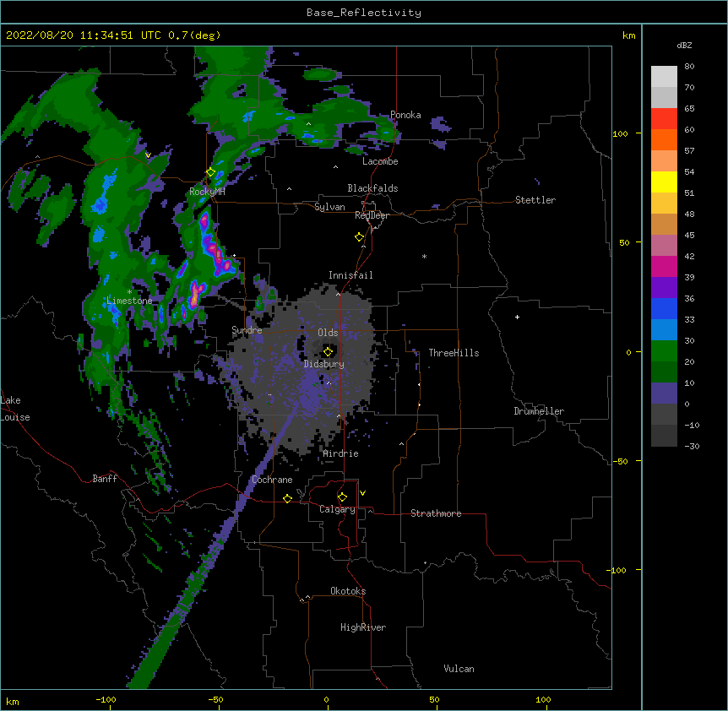
Task: Click the asterisk marker above Limestone label
Action: [129, 292]
